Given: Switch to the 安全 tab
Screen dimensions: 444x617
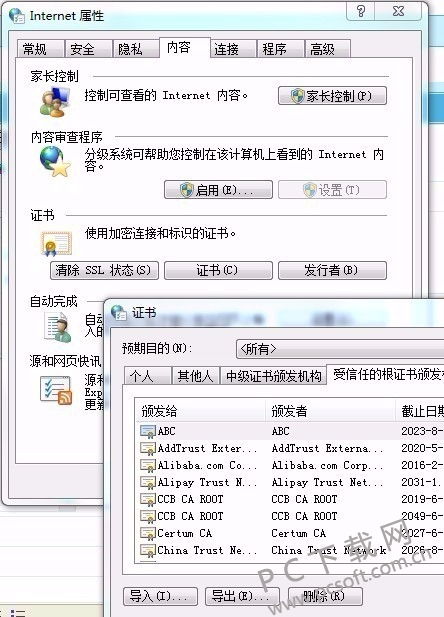Looking at the screenshot, I should (x=82, y=49).
